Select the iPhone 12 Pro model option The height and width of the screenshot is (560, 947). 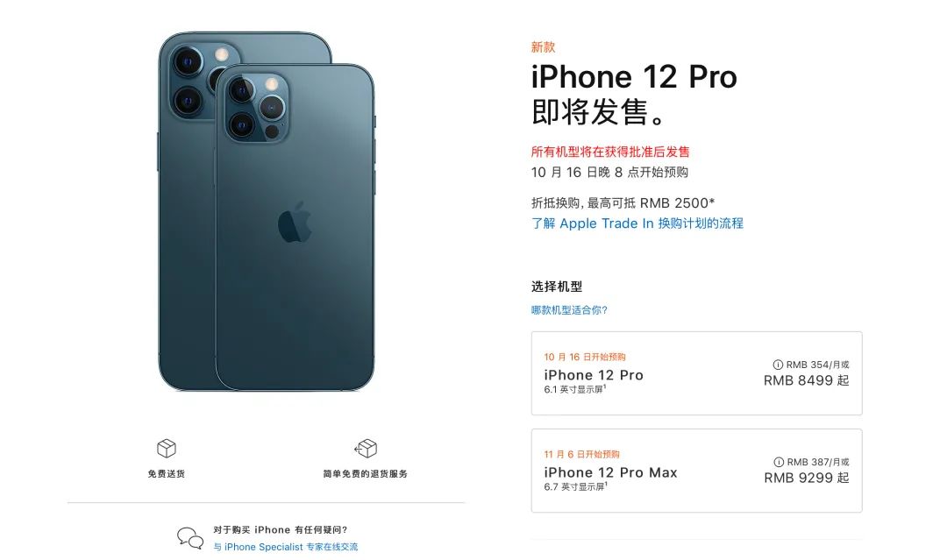pos(696,373)
